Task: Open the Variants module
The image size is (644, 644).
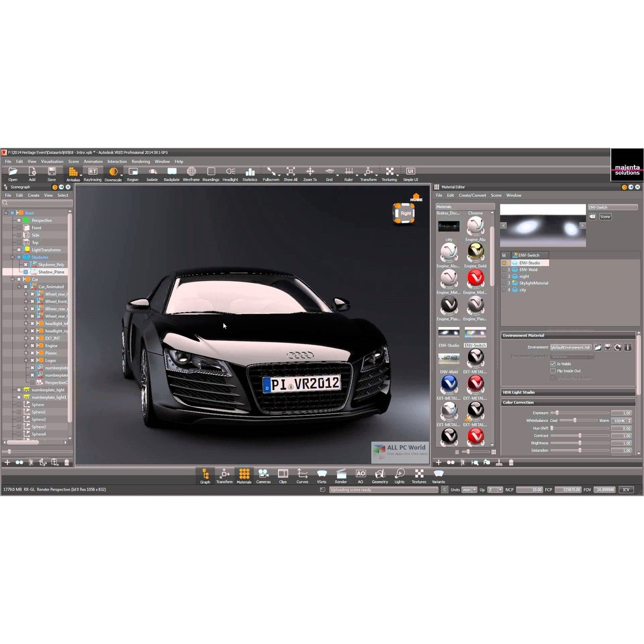Action: 438,476
